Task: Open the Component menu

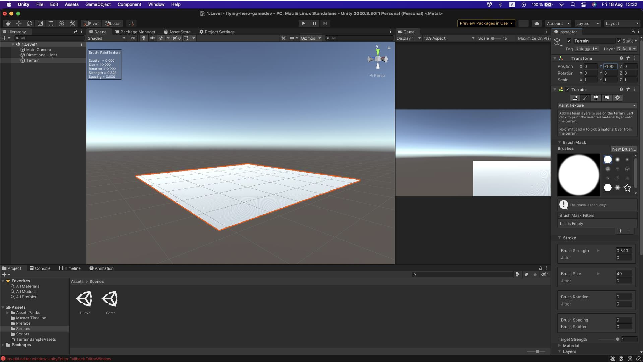Action: tap(129, 4)
